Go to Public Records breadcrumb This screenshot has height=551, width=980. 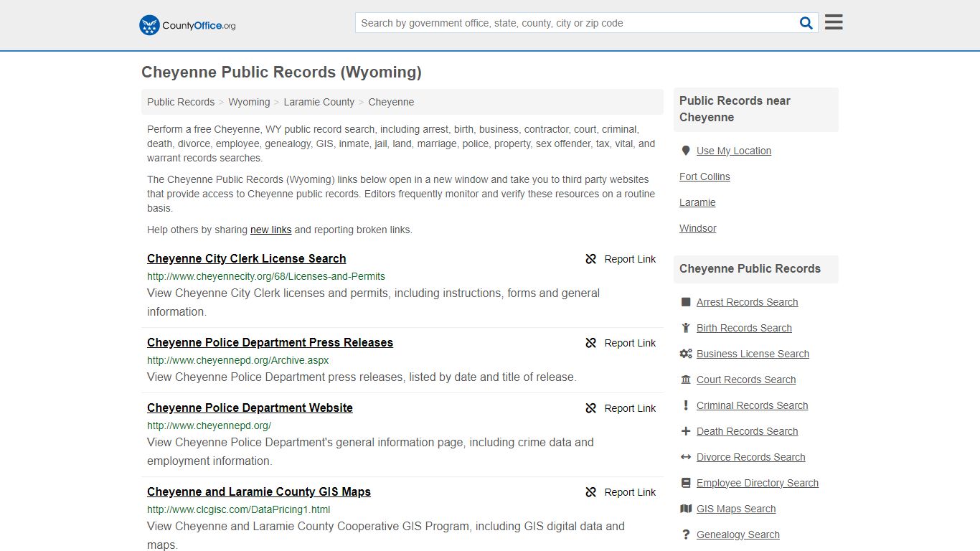tap(181, 102)
